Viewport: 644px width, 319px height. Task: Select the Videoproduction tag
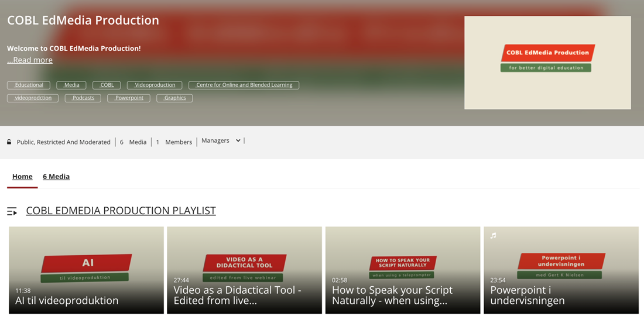point(155,85)
